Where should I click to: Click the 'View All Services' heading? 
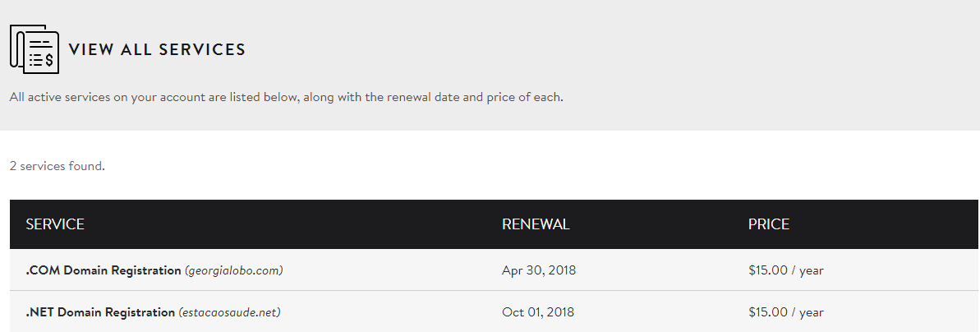[x=157, y=49]
